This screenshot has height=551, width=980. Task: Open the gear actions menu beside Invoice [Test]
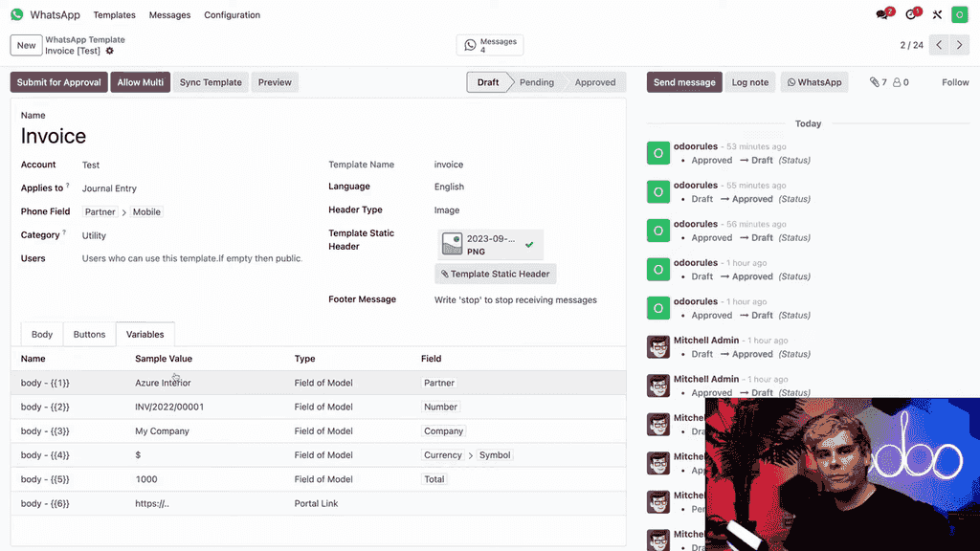(x=110, y=51)
